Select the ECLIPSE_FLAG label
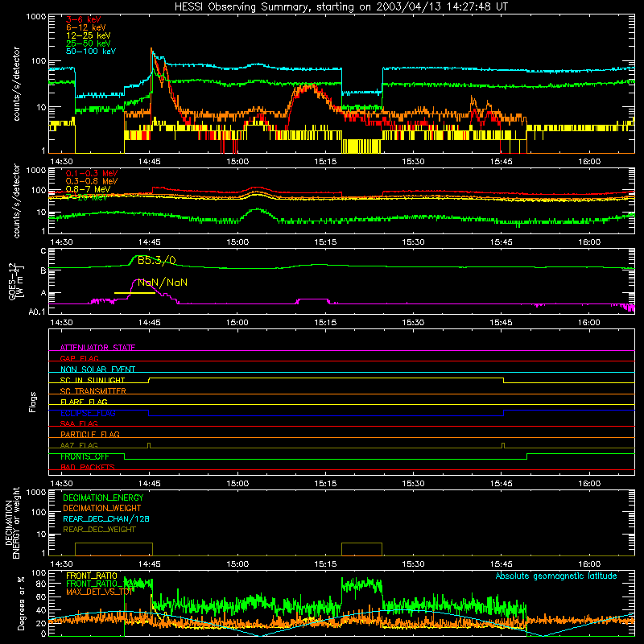The image size is (644, 644). tap(88, 413)
